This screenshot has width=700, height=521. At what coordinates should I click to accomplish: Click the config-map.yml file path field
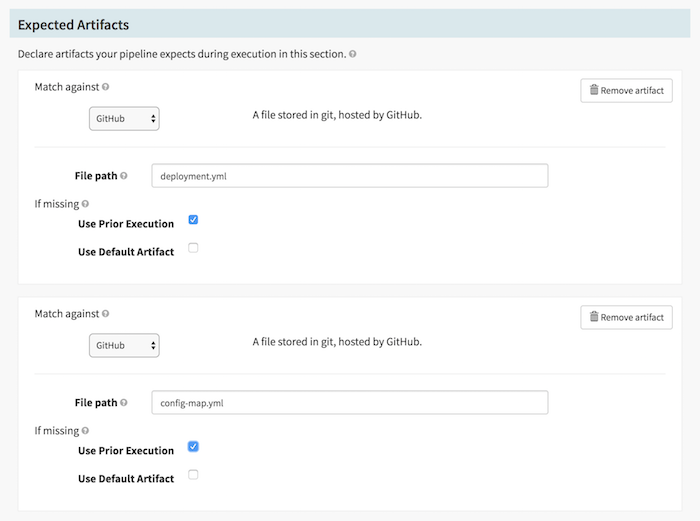(349, 403)
